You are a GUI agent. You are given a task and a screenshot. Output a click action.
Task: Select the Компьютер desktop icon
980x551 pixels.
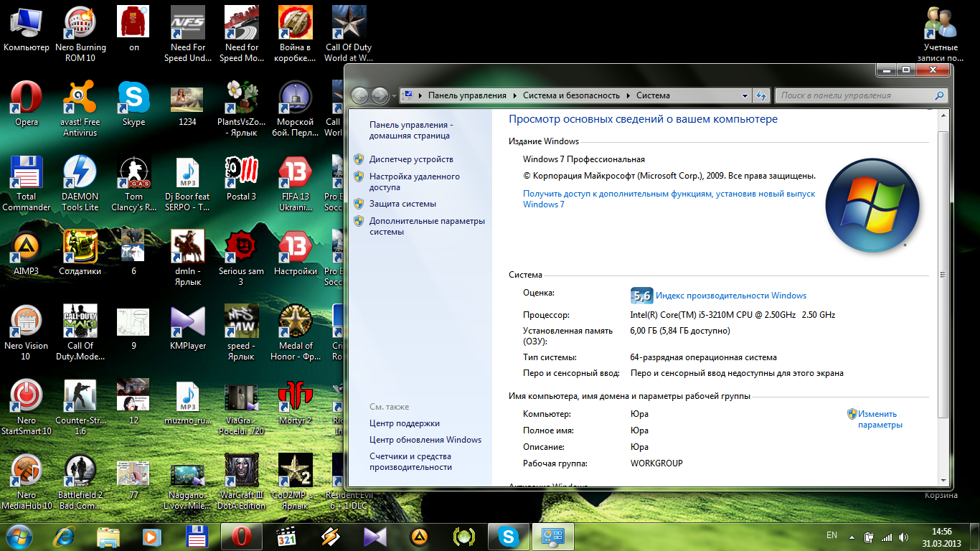27,29
